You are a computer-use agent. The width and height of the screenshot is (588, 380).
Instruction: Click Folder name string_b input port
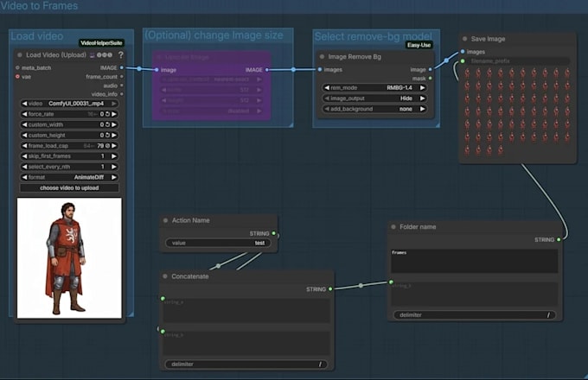point(391,282)
